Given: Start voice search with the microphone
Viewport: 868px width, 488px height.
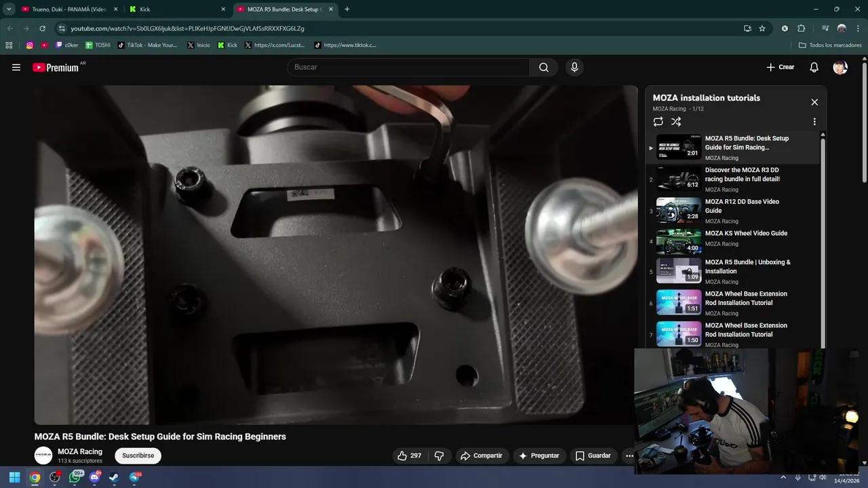Looking at the screenshot, I should [x=574, y=67].
